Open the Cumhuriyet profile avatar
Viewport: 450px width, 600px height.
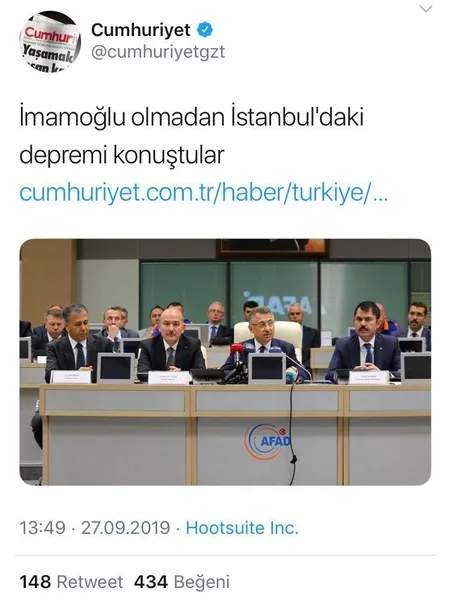[50, 42]
